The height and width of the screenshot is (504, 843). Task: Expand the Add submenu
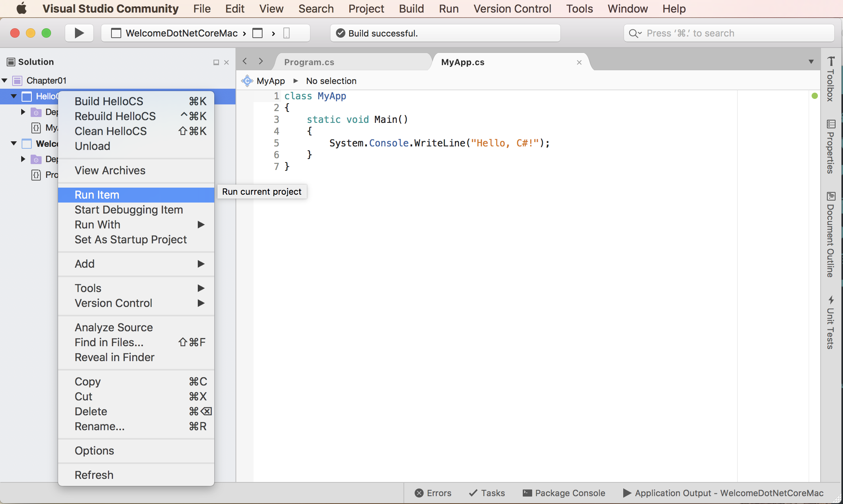tap(136, 264)
